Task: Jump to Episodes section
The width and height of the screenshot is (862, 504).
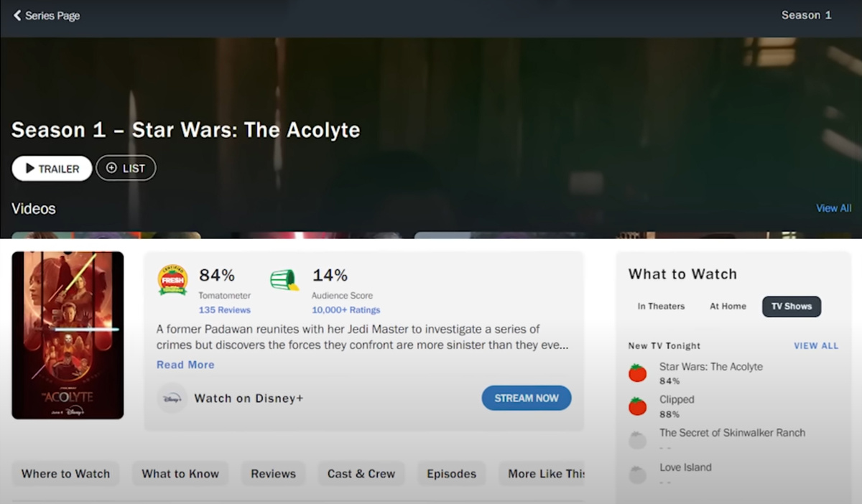Action: click(x=451, y=474)
